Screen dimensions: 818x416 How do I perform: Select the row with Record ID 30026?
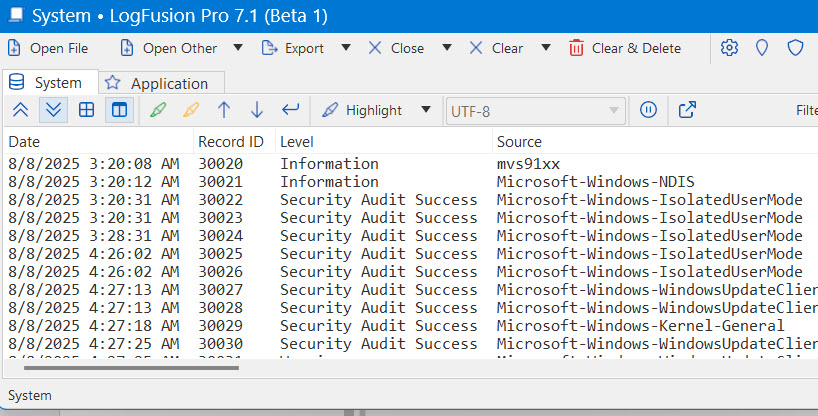click(x=411, y=272)
